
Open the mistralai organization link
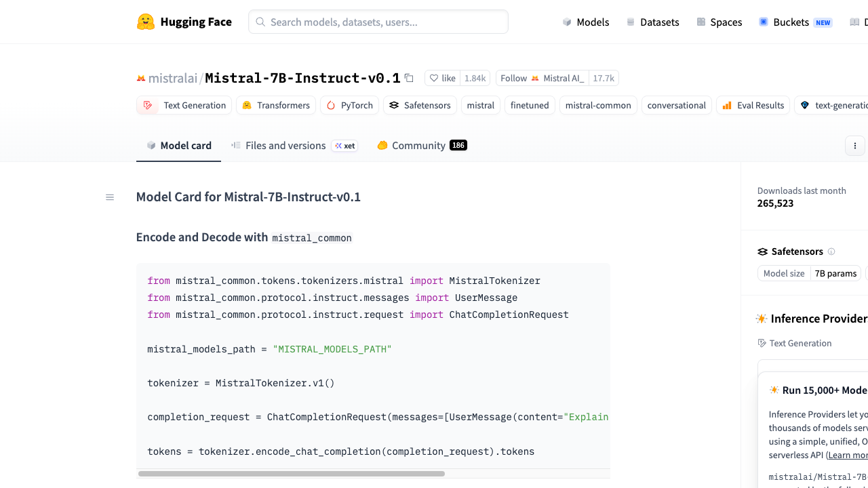coord(173,78)
